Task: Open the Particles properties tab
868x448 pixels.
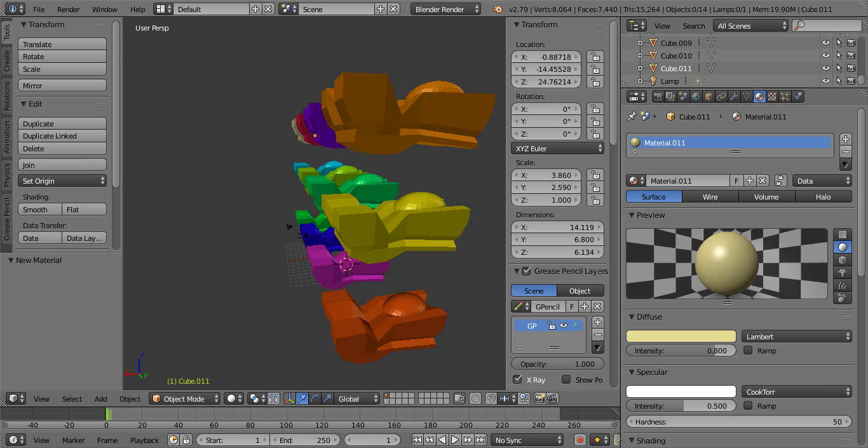Action: pos(785,97)
